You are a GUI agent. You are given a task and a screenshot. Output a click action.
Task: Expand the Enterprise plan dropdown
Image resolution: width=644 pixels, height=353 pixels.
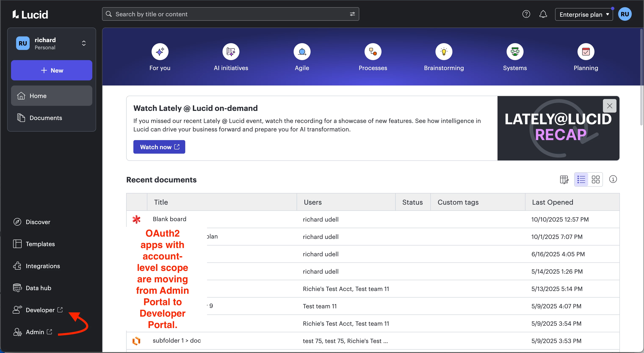[x=584, y=15]
